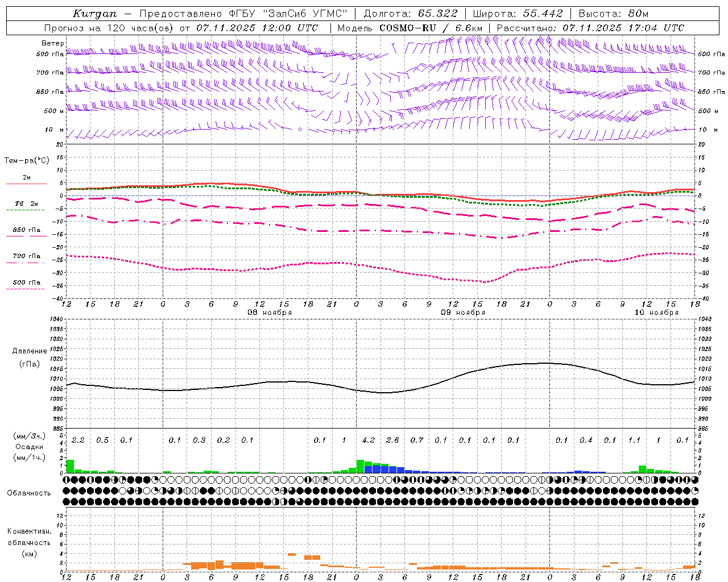This screenshot has width=728, height=582.
Task: Click the 0.2 precipitation value
Action: pyautogui.click(x=224, y=440)
